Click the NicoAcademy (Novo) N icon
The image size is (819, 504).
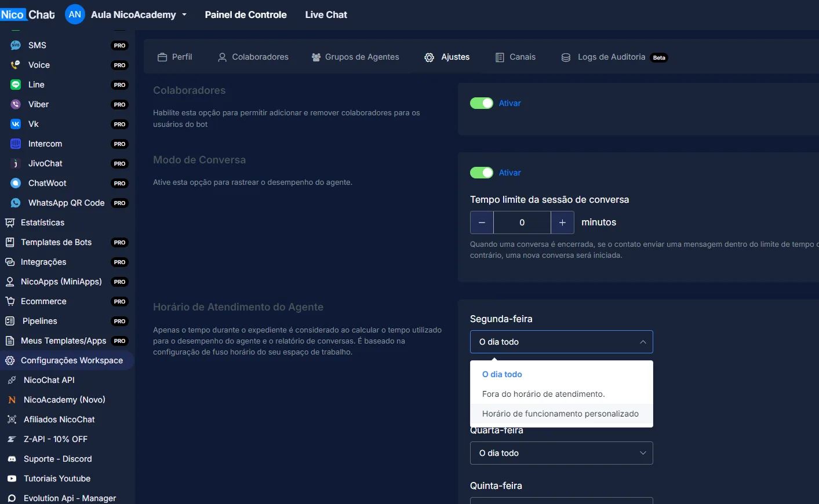[x=12, y=400]
